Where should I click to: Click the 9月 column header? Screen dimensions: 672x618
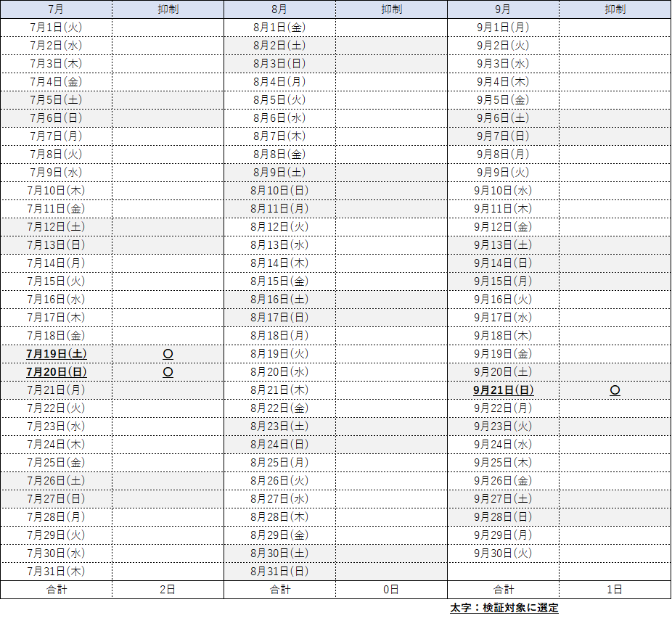coord(503,9)
